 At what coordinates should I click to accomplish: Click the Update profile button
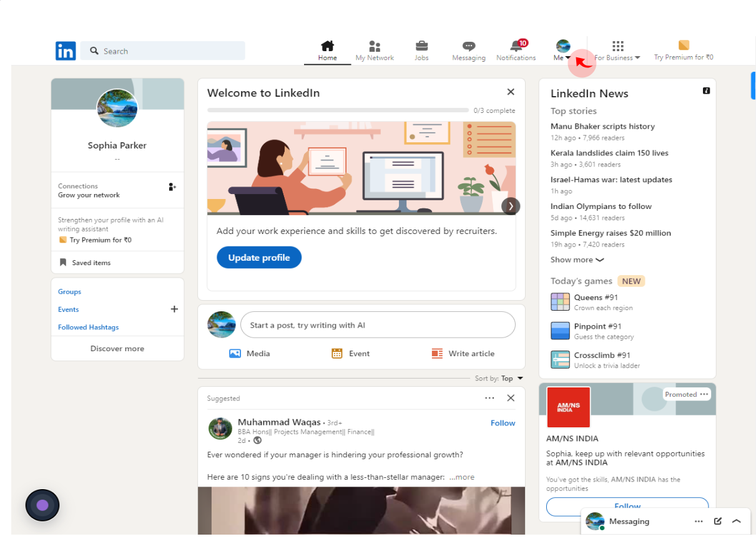pos(259,258)
